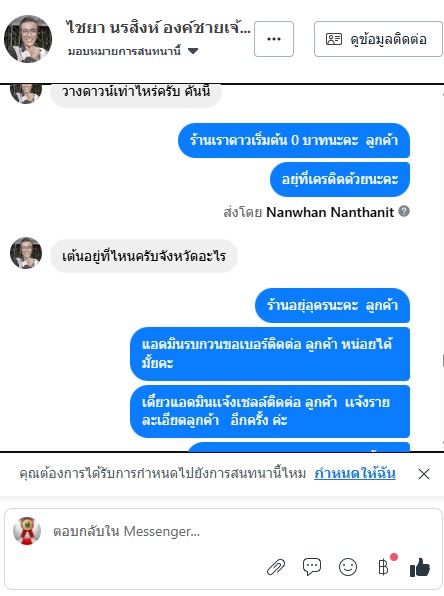
Task: Open the customer's profile photo in header
Action: tap(28, 39)
